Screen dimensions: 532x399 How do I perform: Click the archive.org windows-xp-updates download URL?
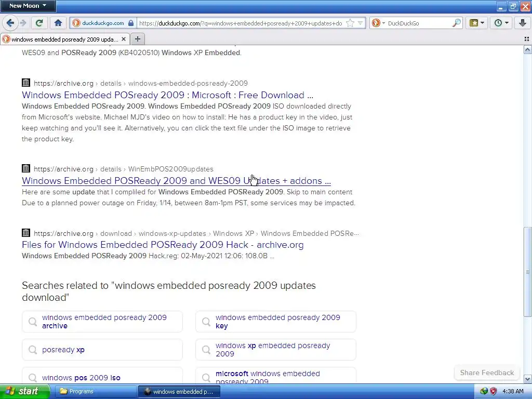(196, 234)
